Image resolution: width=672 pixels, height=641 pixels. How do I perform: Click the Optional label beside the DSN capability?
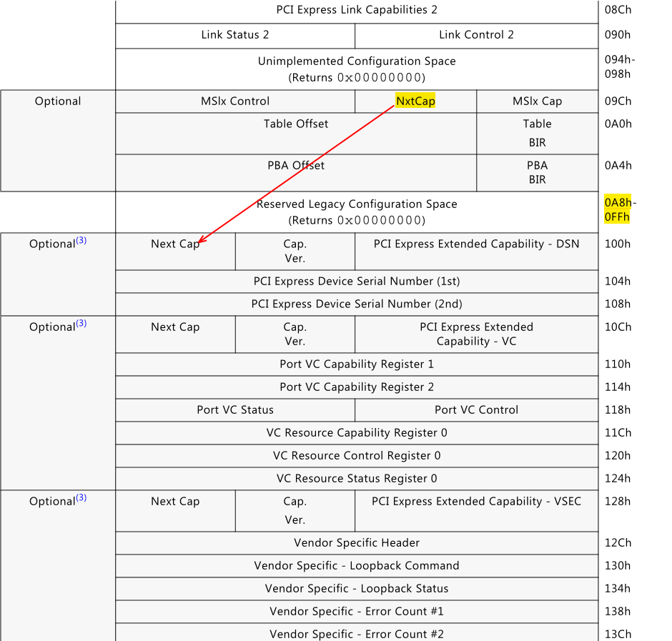pyautogui.click(x=52, y=244)
